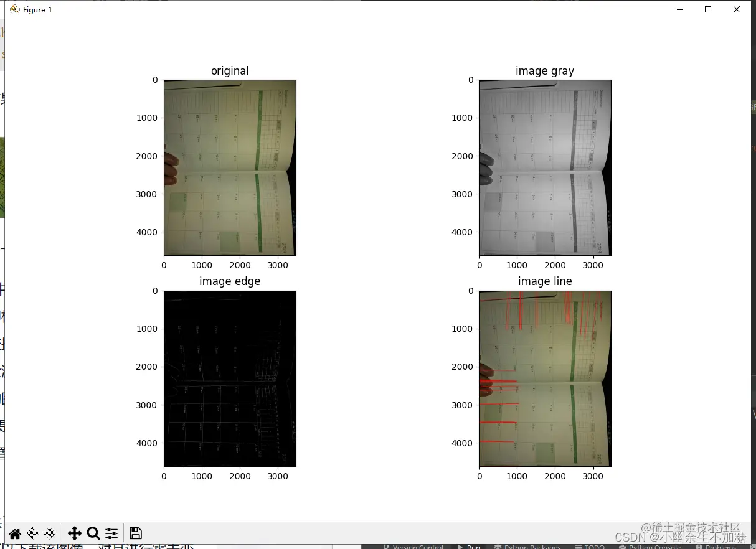Click the 'image gray' subplot image
756x549 pixels.
click(545, 167)
